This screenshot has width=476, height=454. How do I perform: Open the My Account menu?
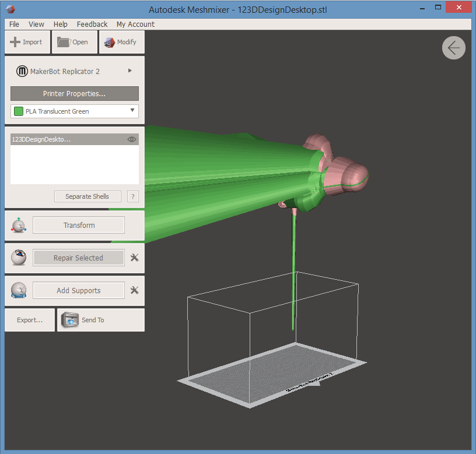pyautogui.click(x=135, y=24)
